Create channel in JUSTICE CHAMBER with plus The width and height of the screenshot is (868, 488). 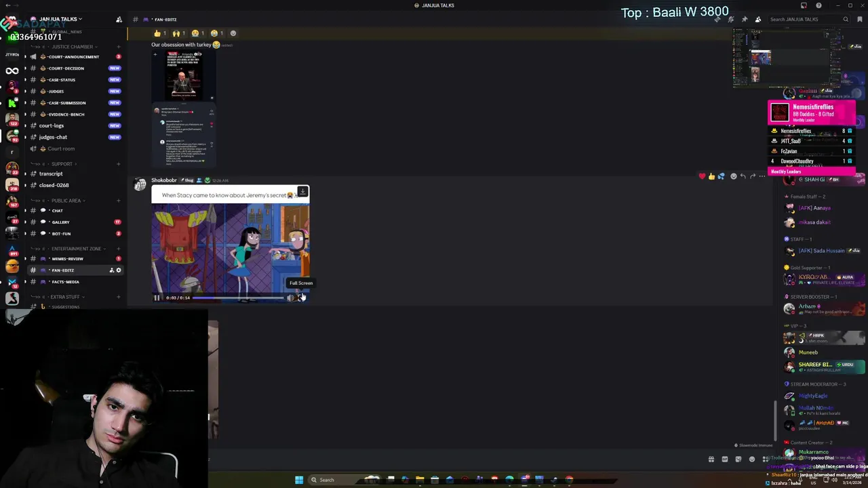tap(119, 47)
